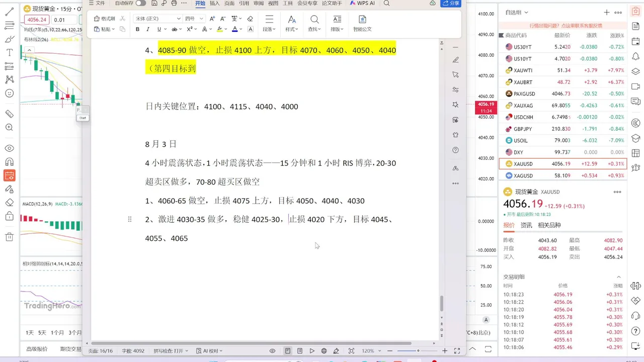Click the character border icon

251,29
